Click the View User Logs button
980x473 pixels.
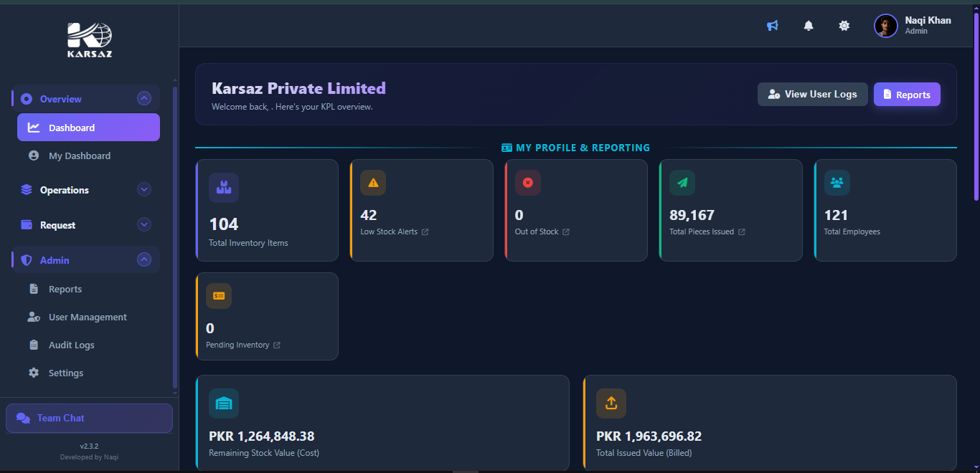click(813, 95)
